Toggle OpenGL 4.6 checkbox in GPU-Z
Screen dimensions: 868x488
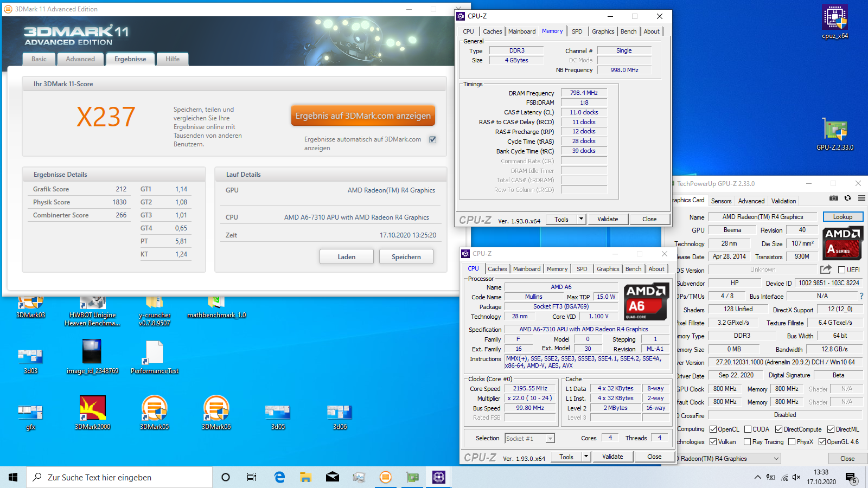[822, 442]
